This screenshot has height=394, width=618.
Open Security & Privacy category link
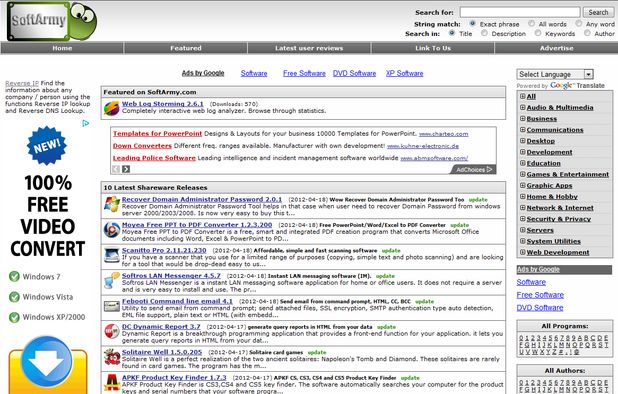(x=558, y=219)
